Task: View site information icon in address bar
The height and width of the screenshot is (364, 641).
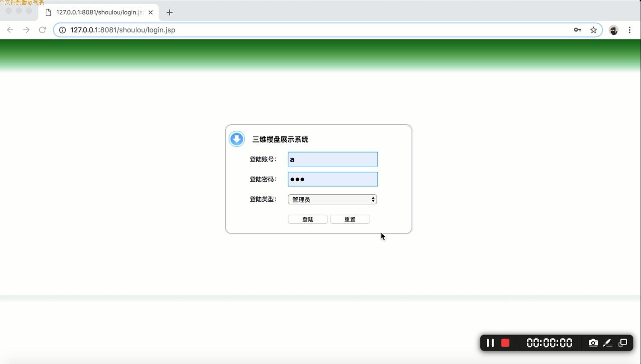Action: pyautogui.click(x=62, y=30)
